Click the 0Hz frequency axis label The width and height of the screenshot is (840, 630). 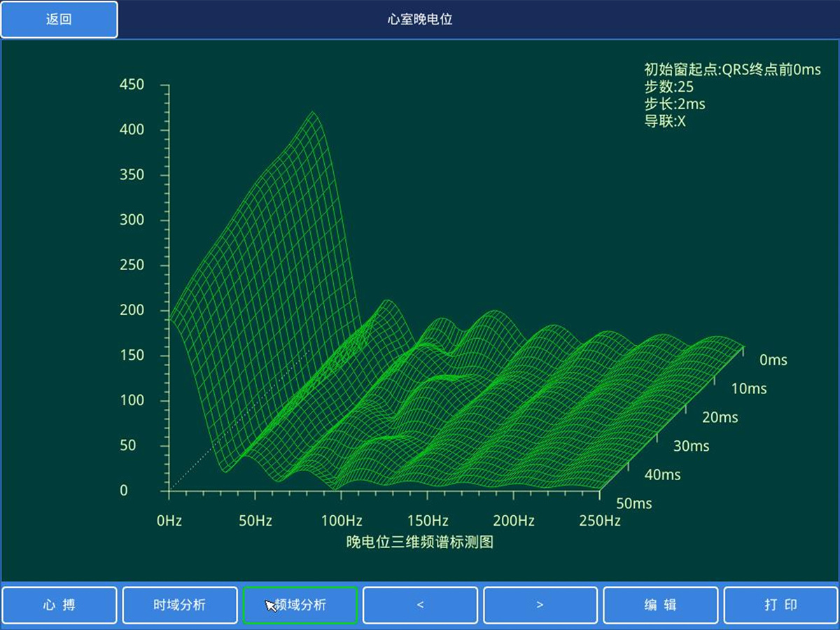click(x=169, y=521)
